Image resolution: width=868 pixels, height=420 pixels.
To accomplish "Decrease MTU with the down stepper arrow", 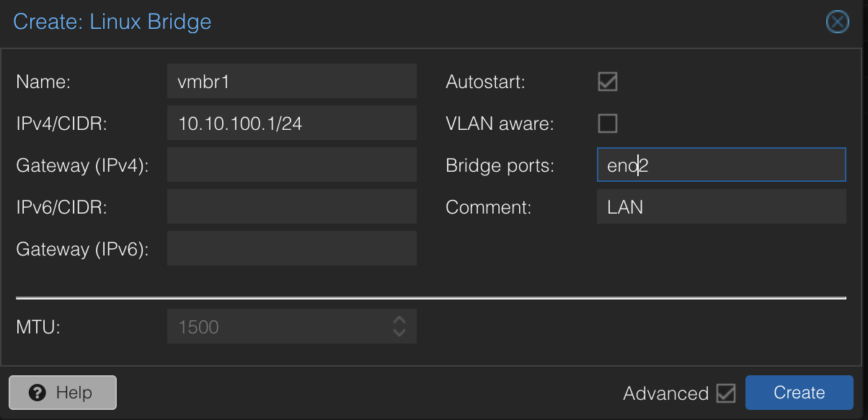I will 399,333.
